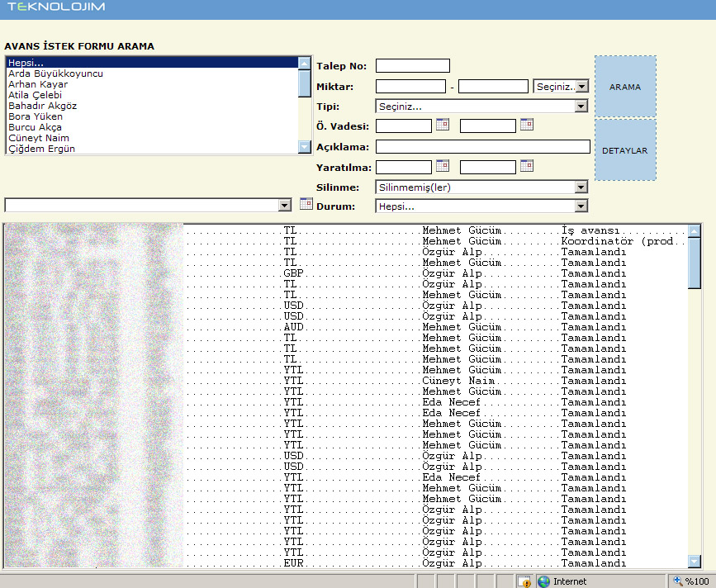Open calendar for Yaratılma start date
The height and width of the screenshot is (588, 716).
[442, 166]
